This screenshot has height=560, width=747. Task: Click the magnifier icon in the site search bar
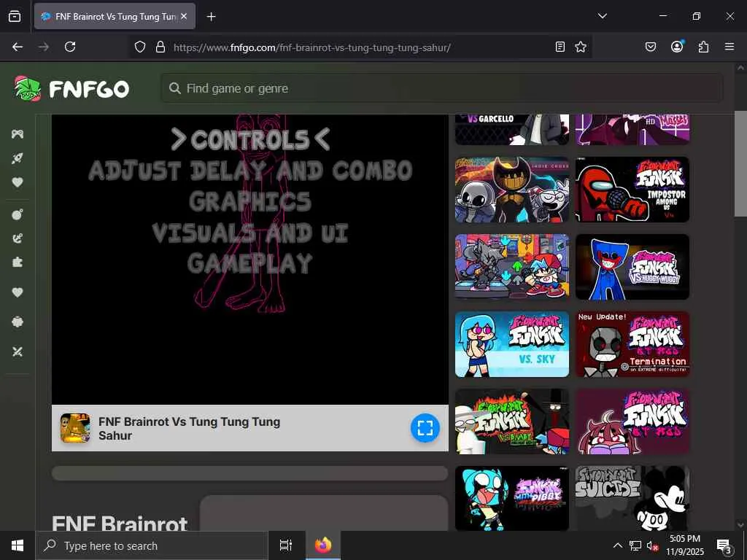[x=175, y=88]
